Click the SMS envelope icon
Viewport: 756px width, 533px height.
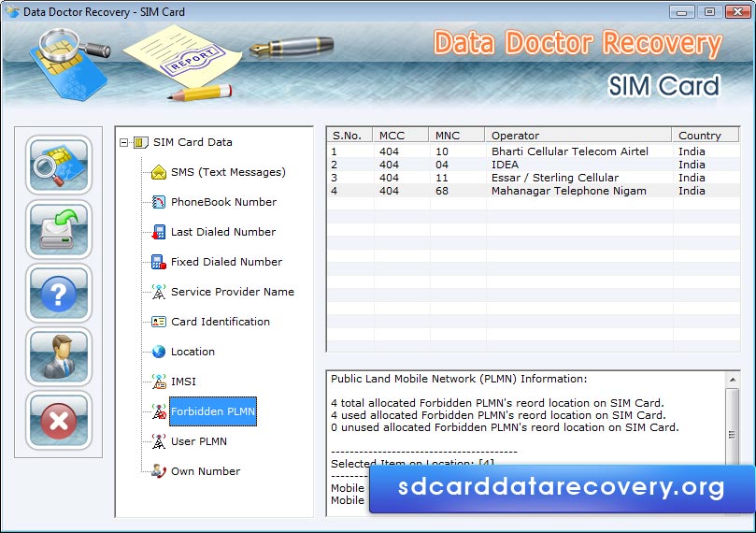(159, 172)
